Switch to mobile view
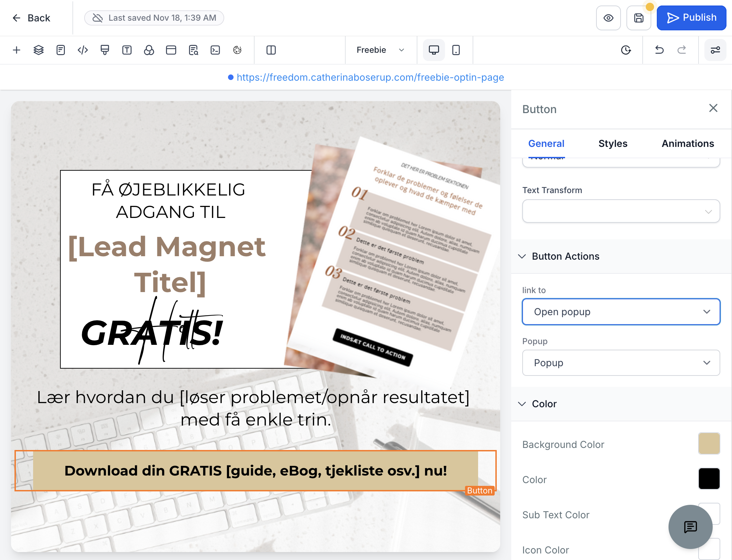The image size is (732, 560). [456, 50]
